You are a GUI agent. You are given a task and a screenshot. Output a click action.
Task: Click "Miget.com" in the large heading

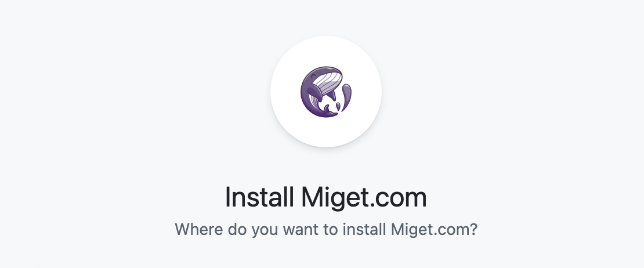[x=364, y=197]
